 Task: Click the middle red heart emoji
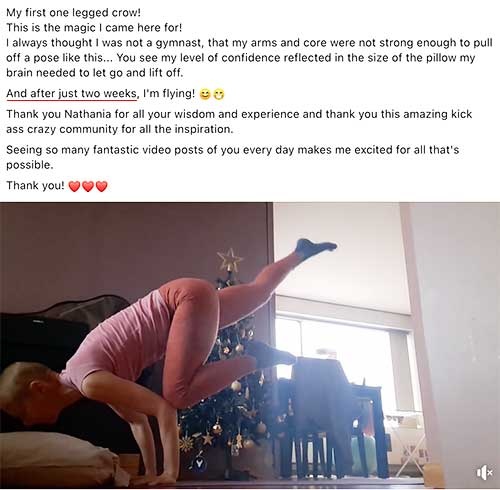tap(88, 186)
